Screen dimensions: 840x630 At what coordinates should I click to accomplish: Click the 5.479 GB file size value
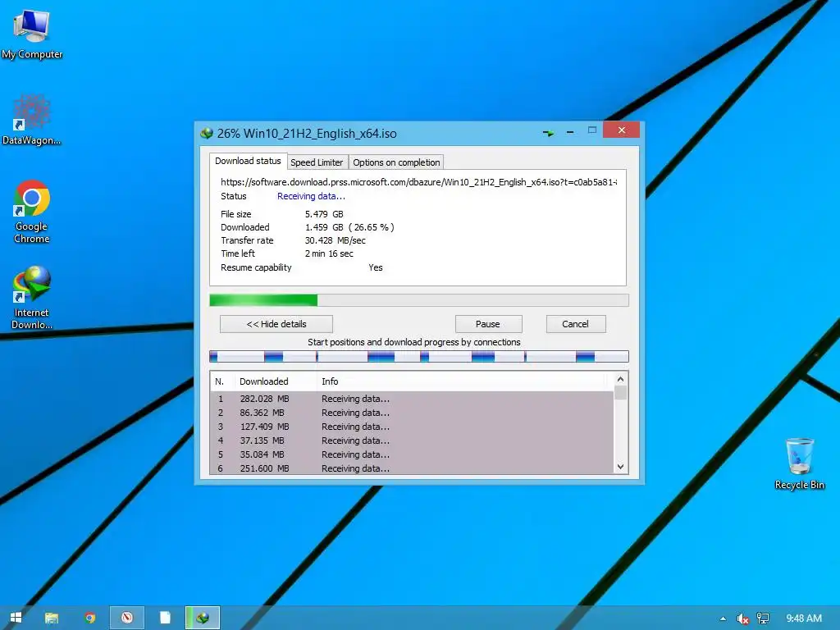tap(324, 214)
